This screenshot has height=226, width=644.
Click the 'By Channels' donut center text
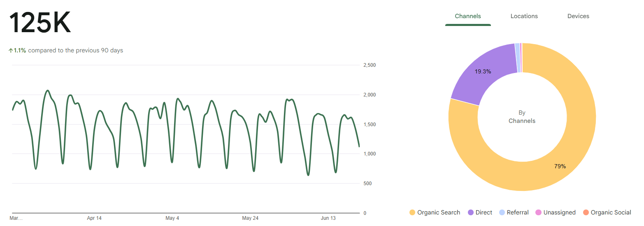tap(522, 117)
